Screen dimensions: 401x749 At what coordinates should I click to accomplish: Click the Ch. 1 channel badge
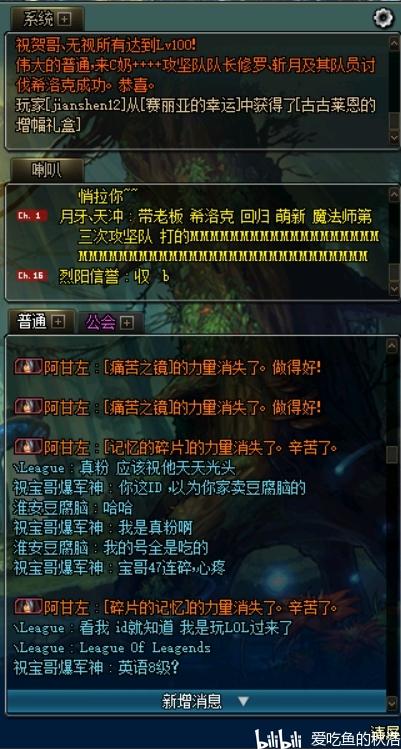pyautogui.click(x=30, y=216)
